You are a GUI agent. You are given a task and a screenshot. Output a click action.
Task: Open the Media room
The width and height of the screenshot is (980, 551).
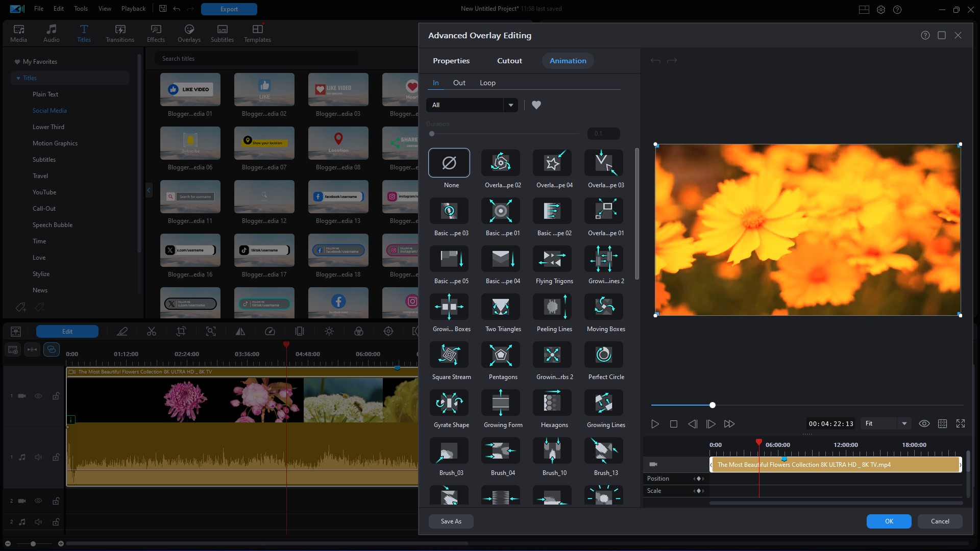(x=18, y=33)
